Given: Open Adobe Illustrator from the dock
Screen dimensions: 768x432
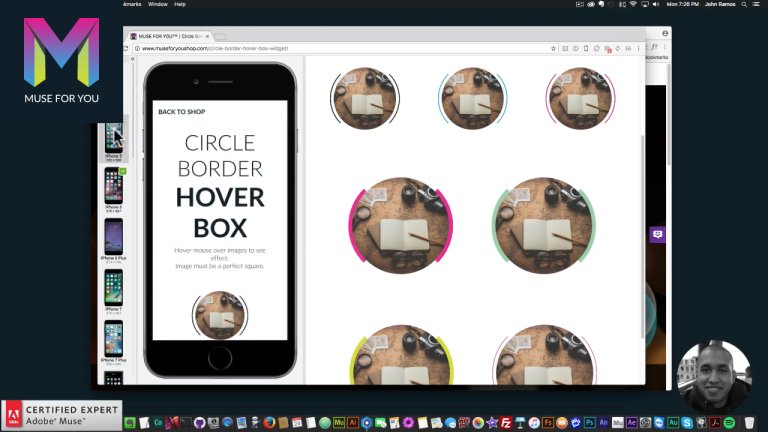Looking at the screenshot, I should [353, 422].
